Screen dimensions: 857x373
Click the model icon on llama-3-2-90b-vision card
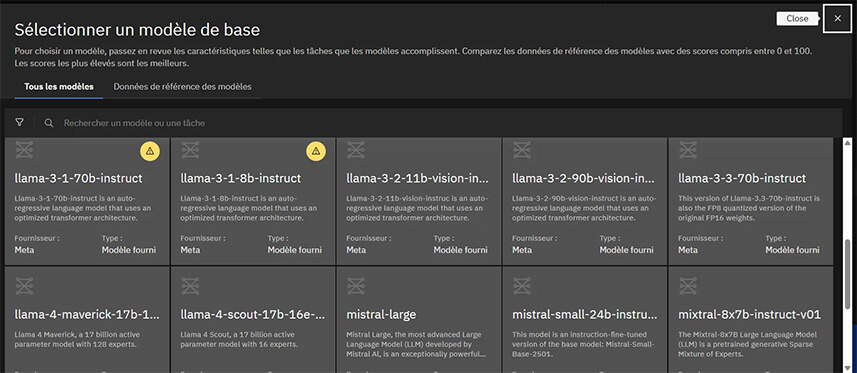[x=521, y=150]
